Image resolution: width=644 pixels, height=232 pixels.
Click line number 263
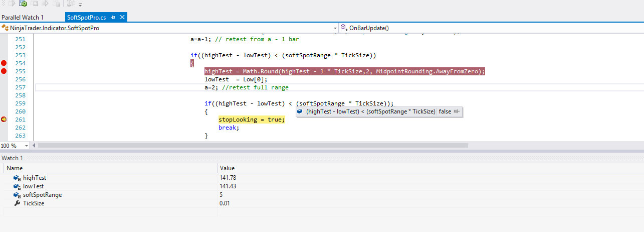tap(20, 136)
